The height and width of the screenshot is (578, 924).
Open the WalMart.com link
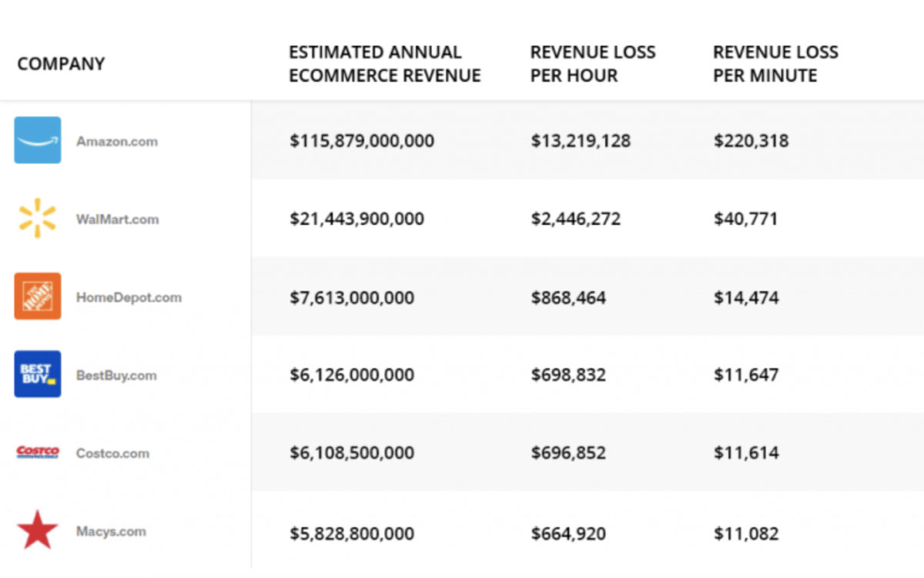[x=117, y=219]
